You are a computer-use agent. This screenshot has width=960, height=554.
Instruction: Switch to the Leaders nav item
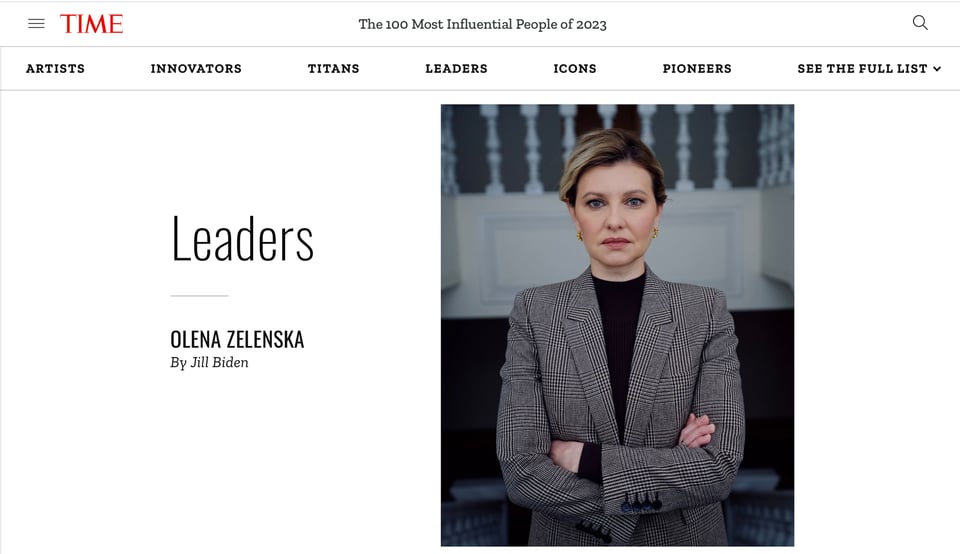click(x=456, y=69)
